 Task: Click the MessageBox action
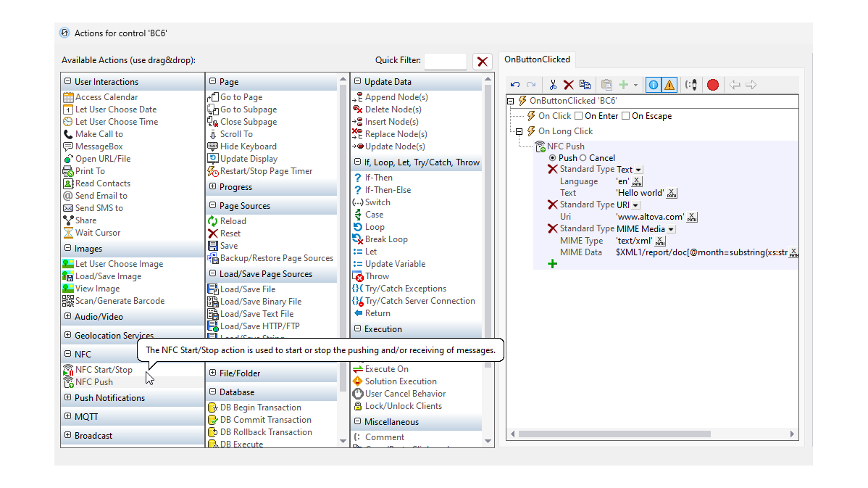[99, 146]
